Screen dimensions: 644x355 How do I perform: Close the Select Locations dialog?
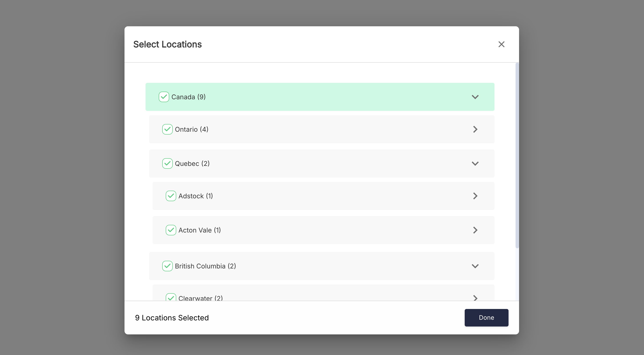tap(501, 44)
